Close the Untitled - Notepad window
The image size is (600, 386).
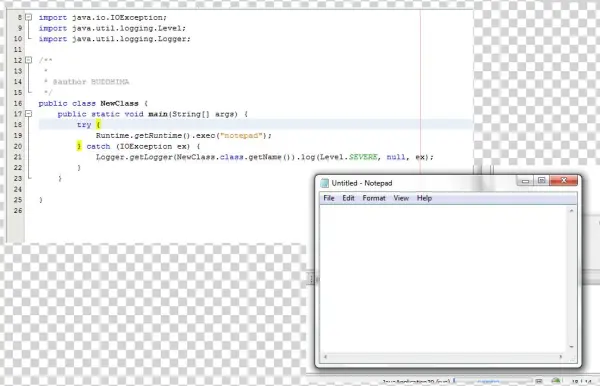coord(563,181)
